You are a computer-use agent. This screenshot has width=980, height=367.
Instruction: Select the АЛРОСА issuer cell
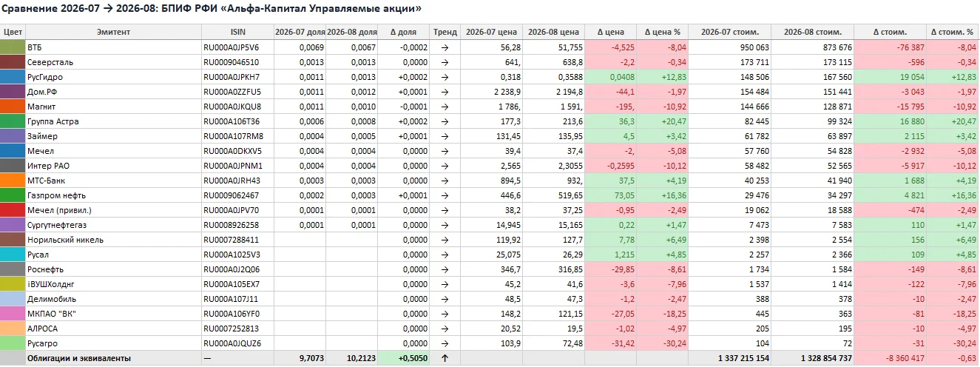(113, 329)
